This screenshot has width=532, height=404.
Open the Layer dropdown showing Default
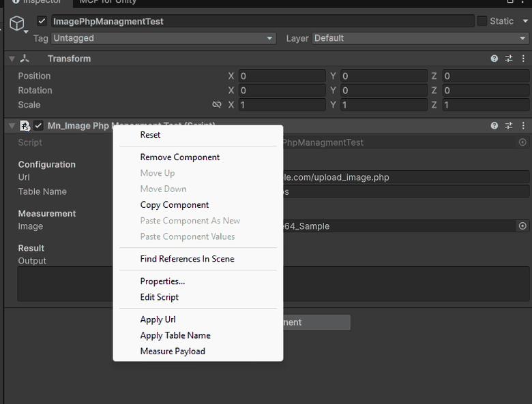coord(420,38)
